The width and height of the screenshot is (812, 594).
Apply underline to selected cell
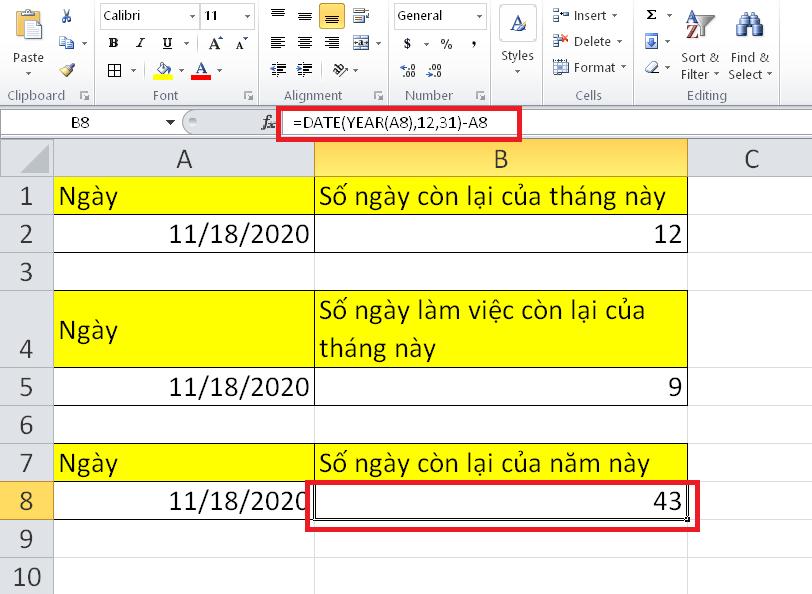[x=166, y=43]
